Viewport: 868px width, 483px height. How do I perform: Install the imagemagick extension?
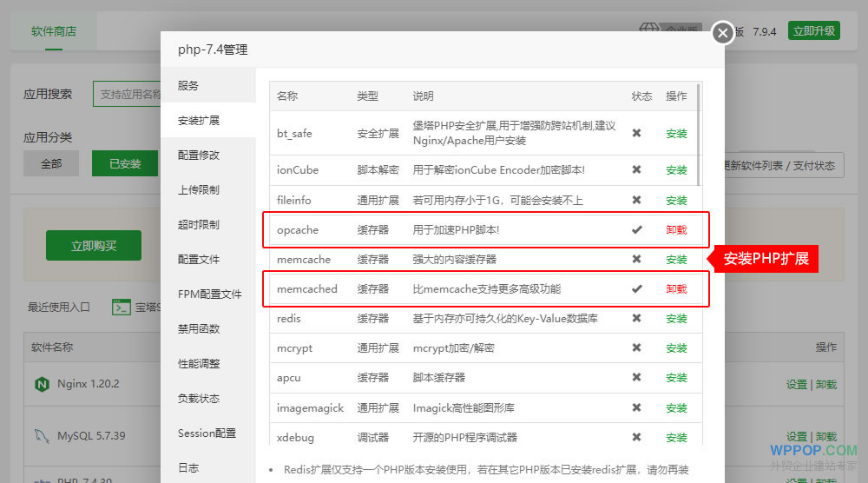(x=676, y=407)
